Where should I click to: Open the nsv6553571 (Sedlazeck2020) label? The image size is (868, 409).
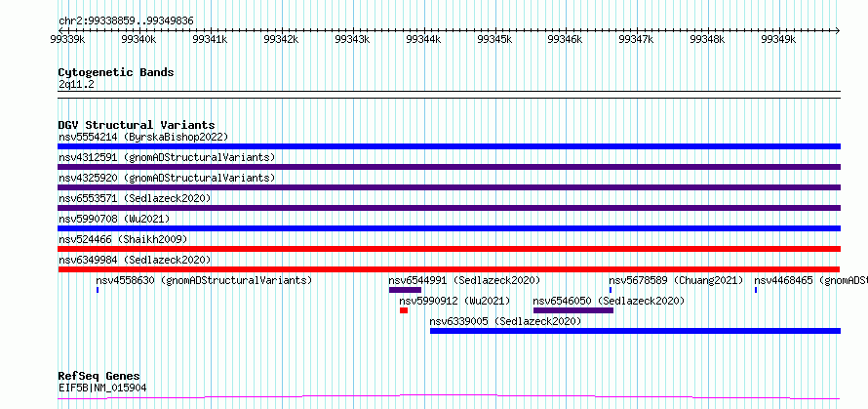[135, 198]
